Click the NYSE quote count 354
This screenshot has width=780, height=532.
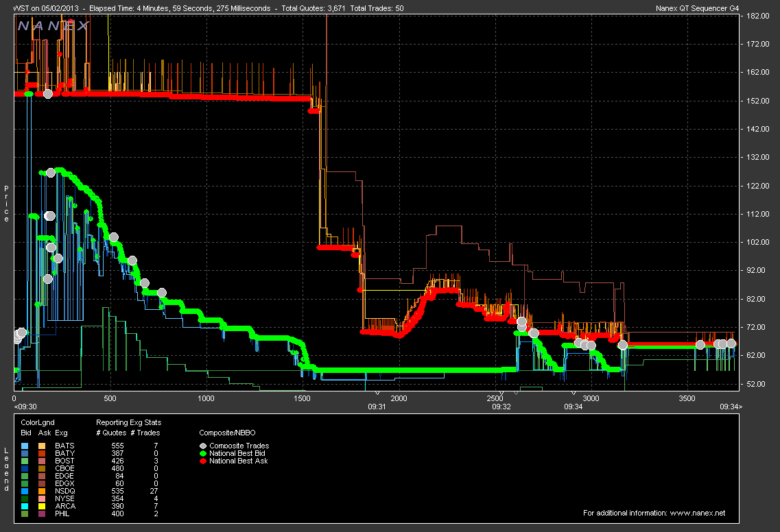coord(117,498)
